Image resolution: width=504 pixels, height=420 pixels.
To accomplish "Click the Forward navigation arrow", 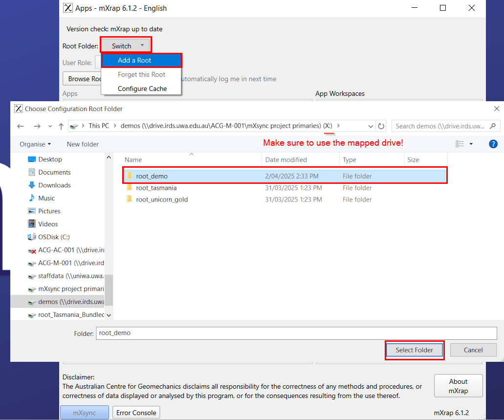I will [x=37, y=126].
